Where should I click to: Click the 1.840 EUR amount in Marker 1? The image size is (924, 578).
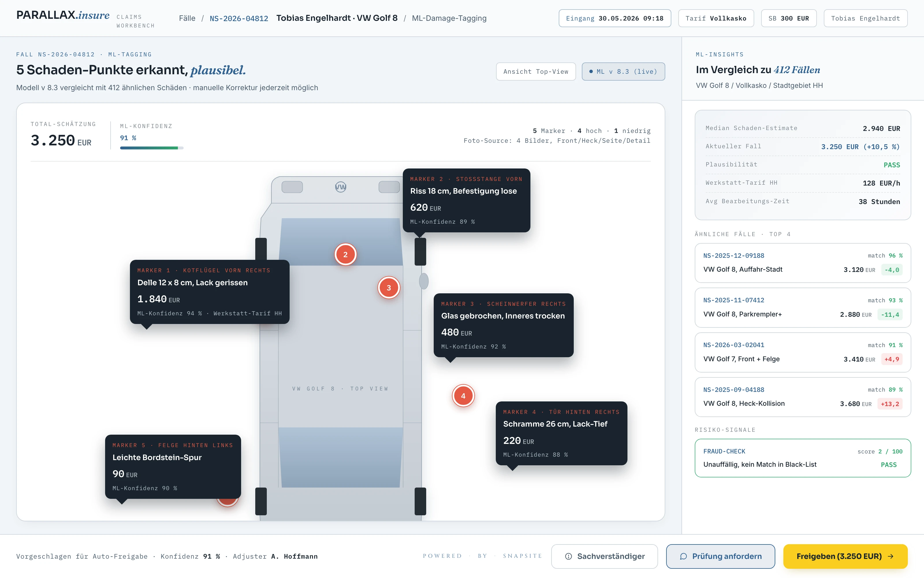[159, 299]
